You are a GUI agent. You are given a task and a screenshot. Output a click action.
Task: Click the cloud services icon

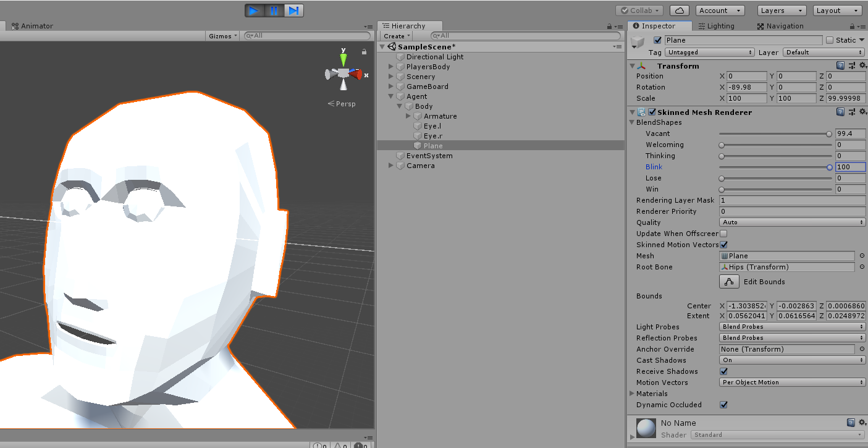(680, 11)
